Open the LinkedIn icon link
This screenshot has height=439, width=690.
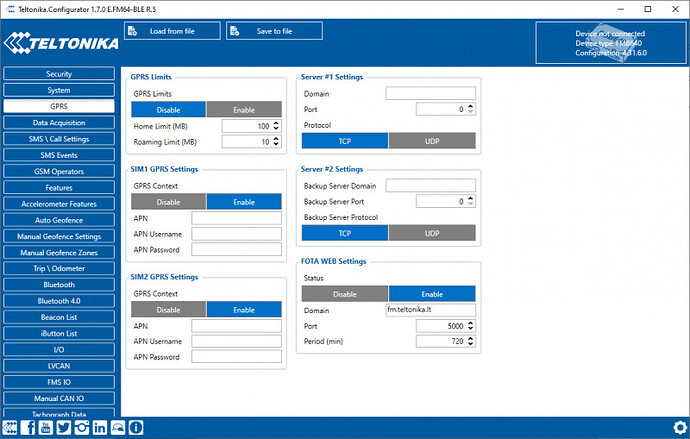click(x=100, y=427)
